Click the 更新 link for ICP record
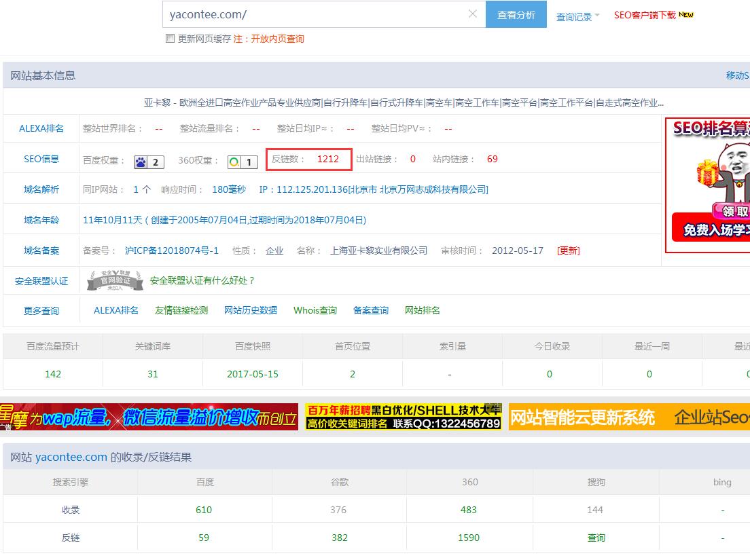This screenshot has height=560, width=750. pyautogui.click(x=569, y=250)
